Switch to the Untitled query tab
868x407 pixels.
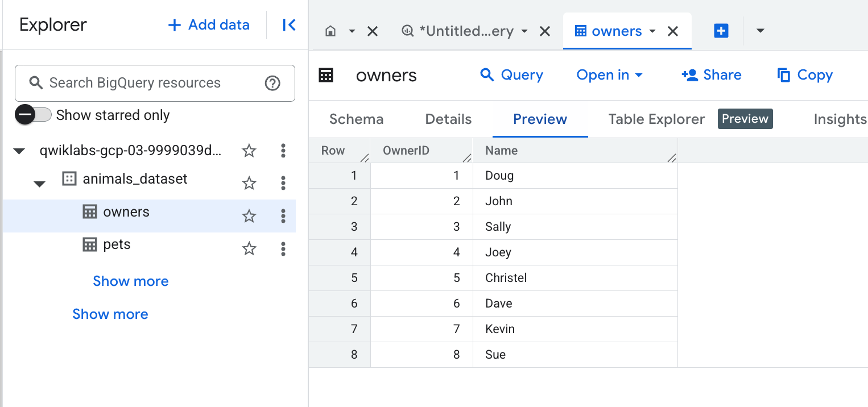[x=458, y=31]
